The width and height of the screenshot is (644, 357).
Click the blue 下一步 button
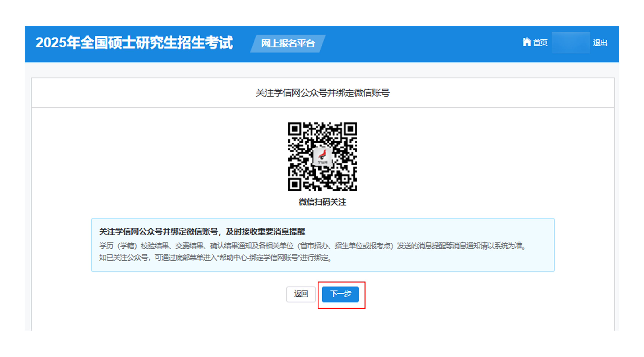tap(340, 294)
